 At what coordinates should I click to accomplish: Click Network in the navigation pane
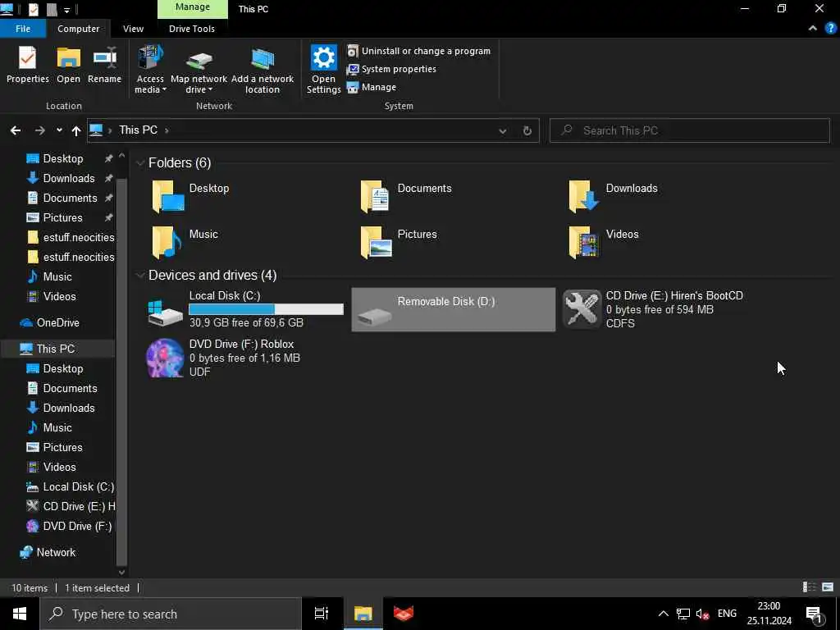(x=56, y=552)
